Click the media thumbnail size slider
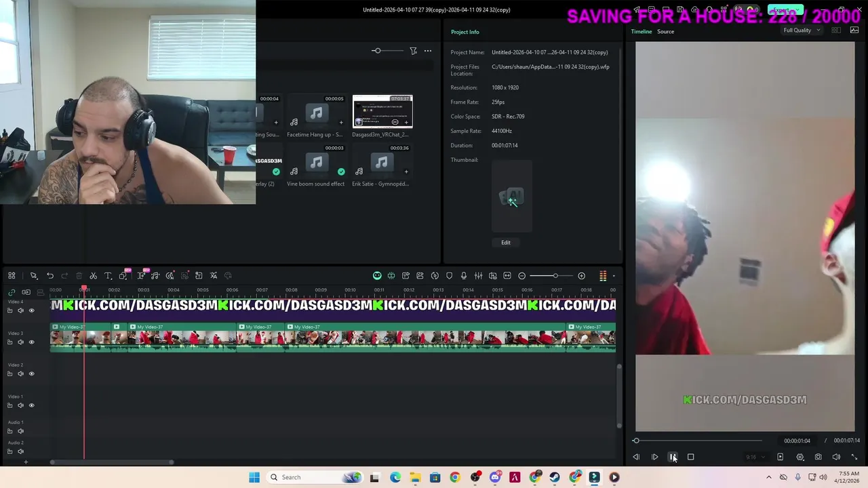 click(x=376, y=51)
